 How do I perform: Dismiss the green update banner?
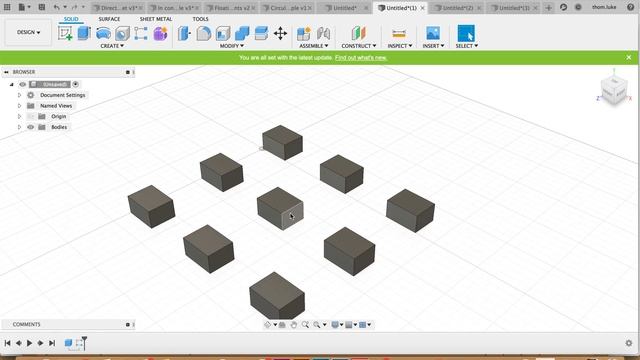[x=629, y=58]
